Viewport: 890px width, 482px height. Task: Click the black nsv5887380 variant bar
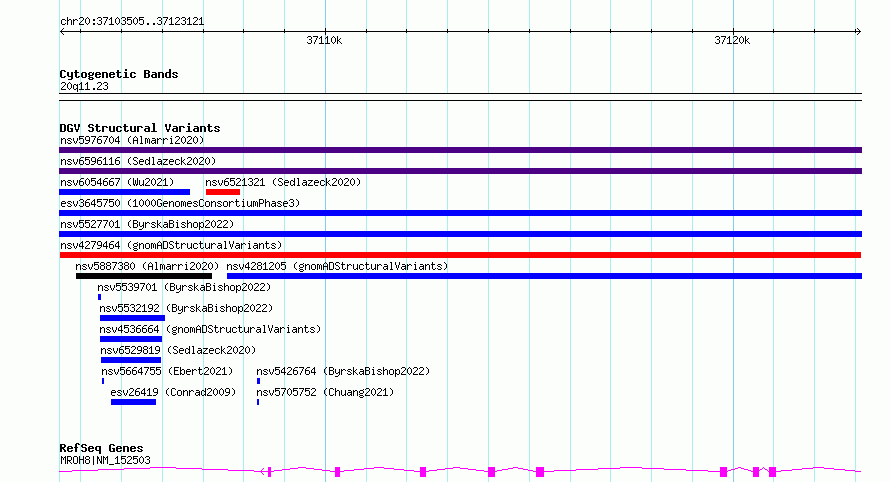(144, 276)
